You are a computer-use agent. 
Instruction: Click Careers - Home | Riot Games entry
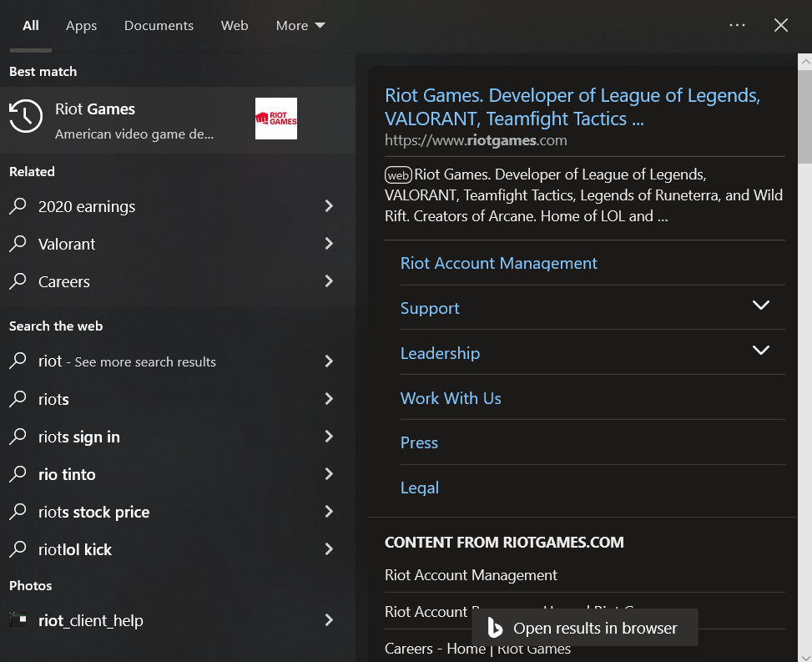click(477, 649)
